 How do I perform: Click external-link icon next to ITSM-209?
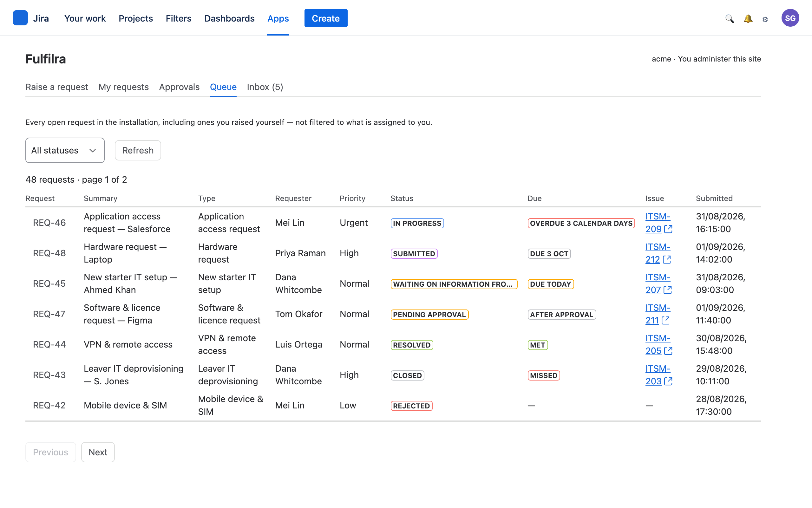668,229
